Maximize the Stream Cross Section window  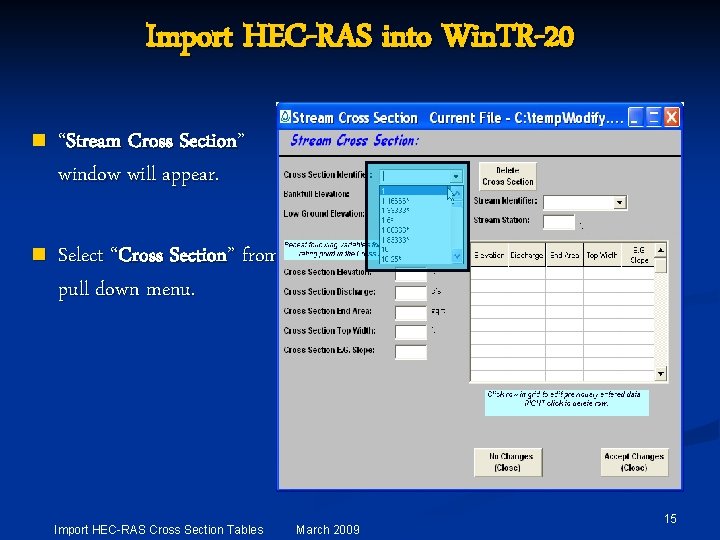pos(653,117)
